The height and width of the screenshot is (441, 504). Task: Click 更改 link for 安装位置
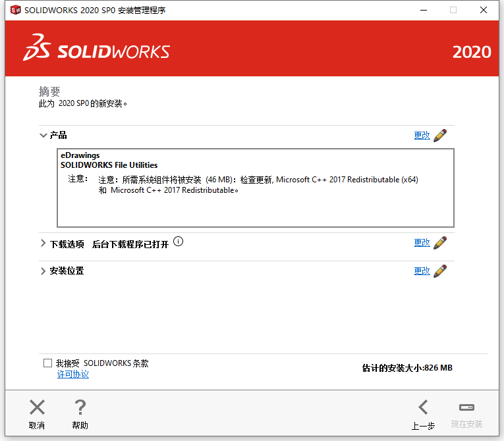(x=422, y=271)
